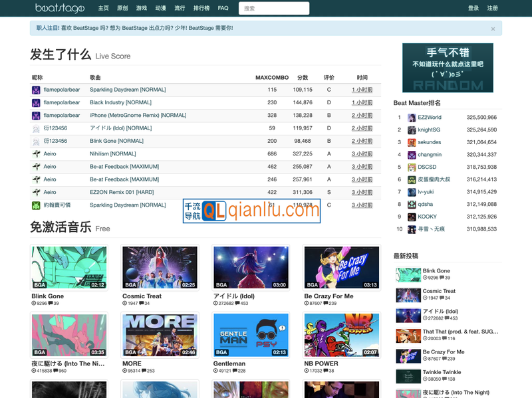Open the Be Crazy For Me song title link
The image size is (532, 398).
click(330, 296)
